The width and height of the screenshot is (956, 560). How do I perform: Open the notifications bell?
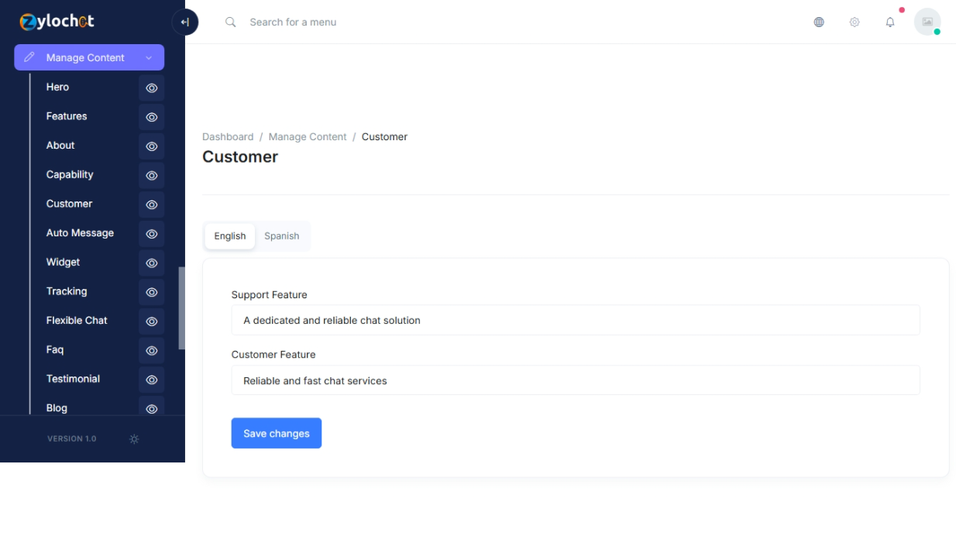890,22
